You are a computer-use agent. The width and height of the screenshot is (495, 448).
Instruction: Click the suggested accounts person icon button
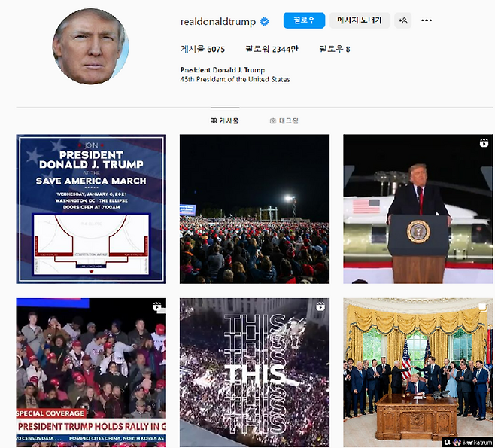[402, 20]
